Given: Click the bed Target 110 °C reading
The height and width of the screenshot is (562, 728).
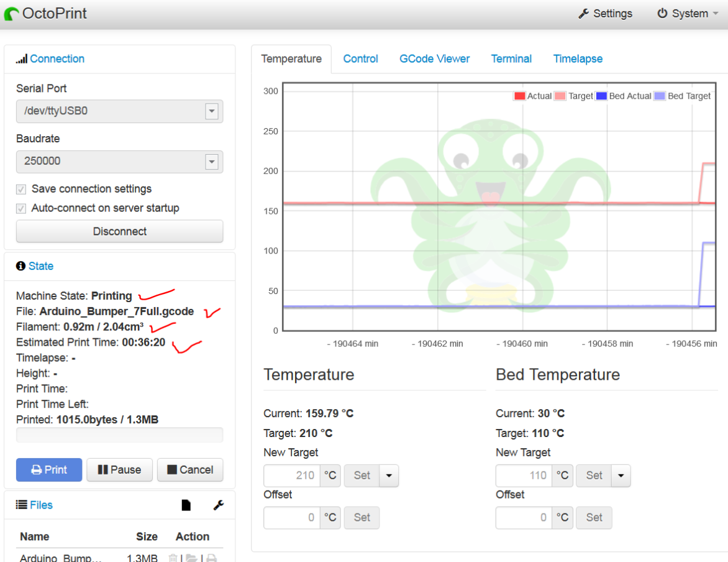Looking at the screenshot, I should 530,433.
